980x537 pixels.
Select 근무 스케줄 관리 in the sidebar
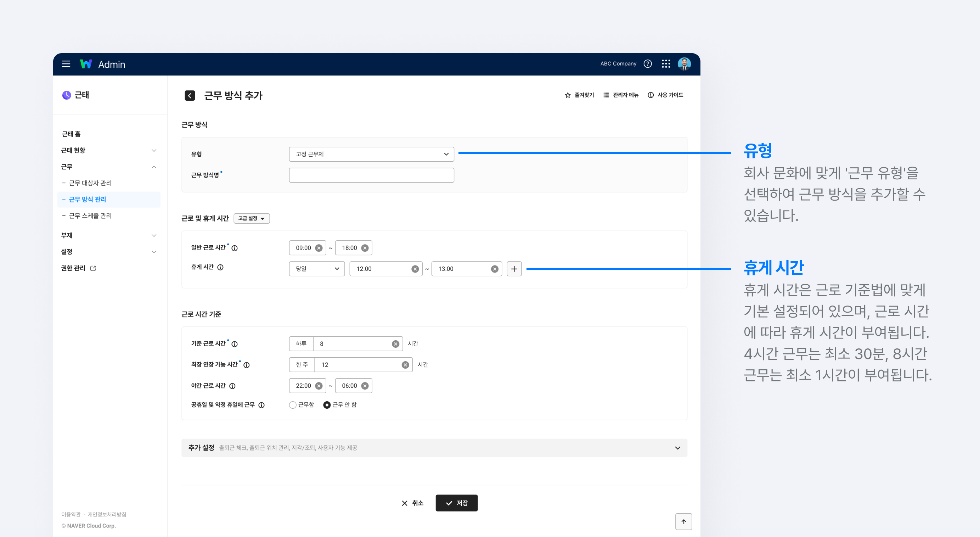[90, 216]
